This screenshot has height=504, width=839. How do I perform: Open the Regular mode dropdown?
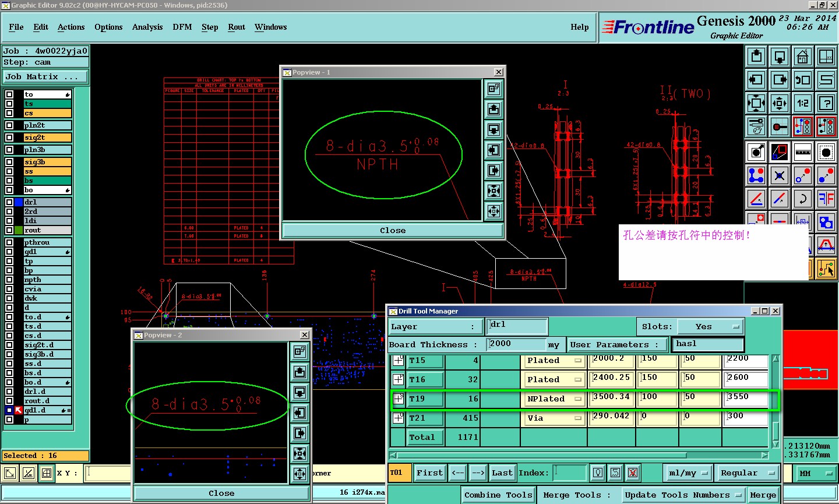click(748, 473)
